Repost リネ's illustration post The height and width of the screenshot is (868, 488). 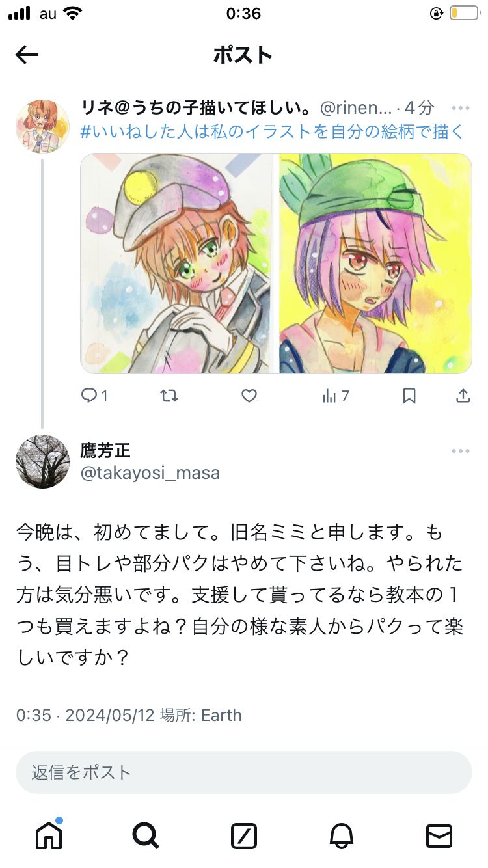coord(169,396)
